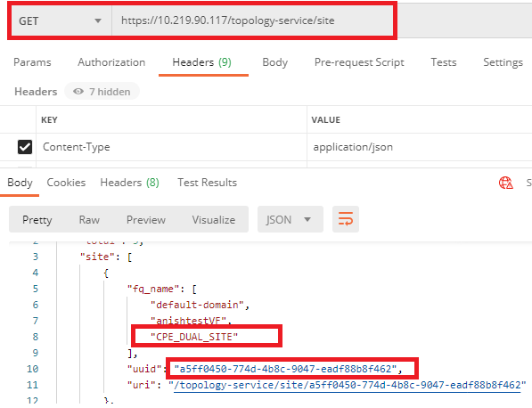The image size is (532, 408).
Task: Click the network globe warning icon
Action: tap(505, 183)
